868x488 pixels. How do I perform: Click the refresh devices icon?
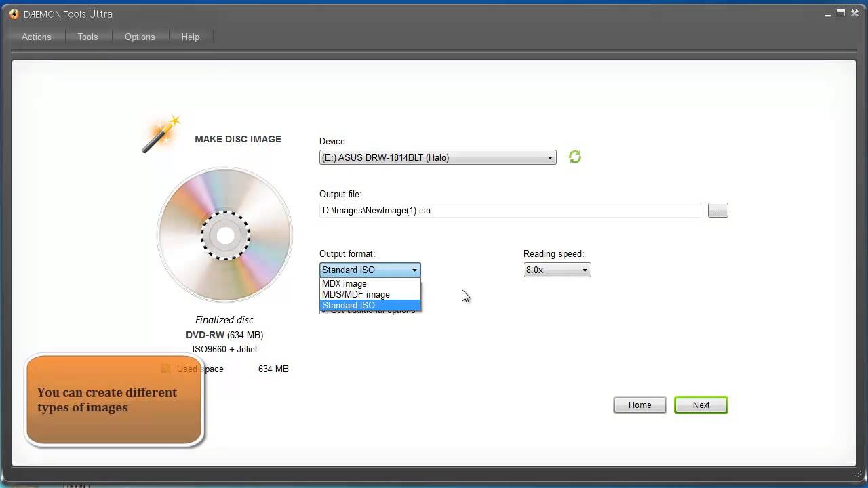(x=575, y=157)
